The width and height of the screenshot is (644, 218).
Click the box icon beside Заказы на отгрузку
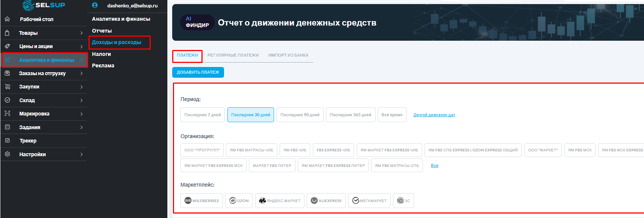[7, 73]
